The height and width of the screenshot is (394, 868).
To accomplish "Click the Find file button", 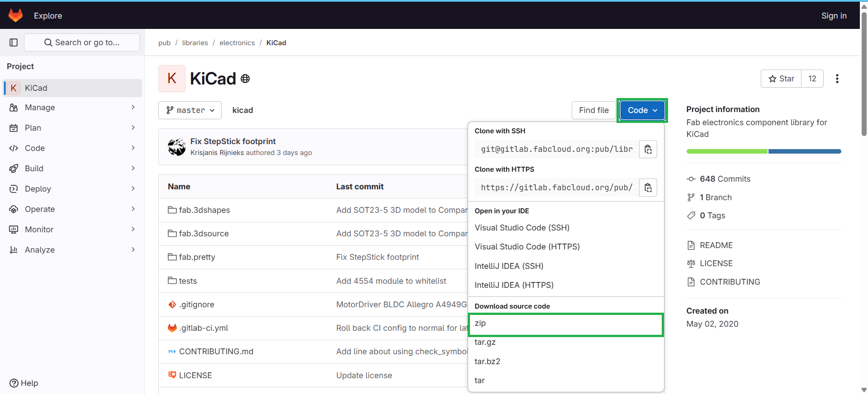I will (593, 110).
